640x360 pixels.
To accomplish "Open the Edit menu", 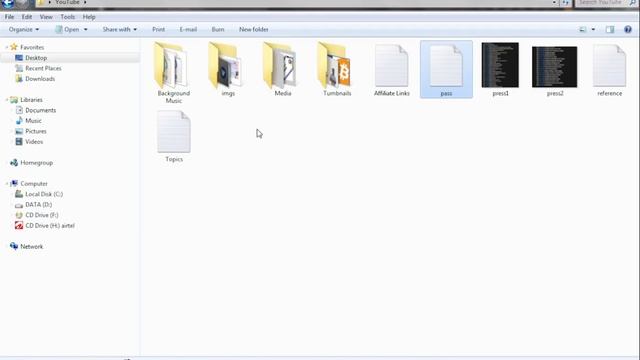I will tap(27, 17).
